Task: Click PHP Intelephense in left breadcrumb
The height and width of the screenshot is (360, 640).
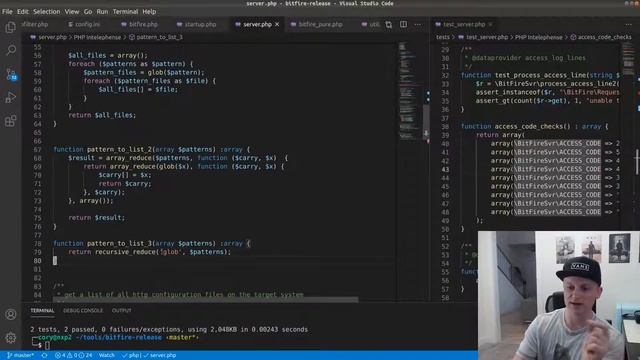Action: [x=97, y=37]
